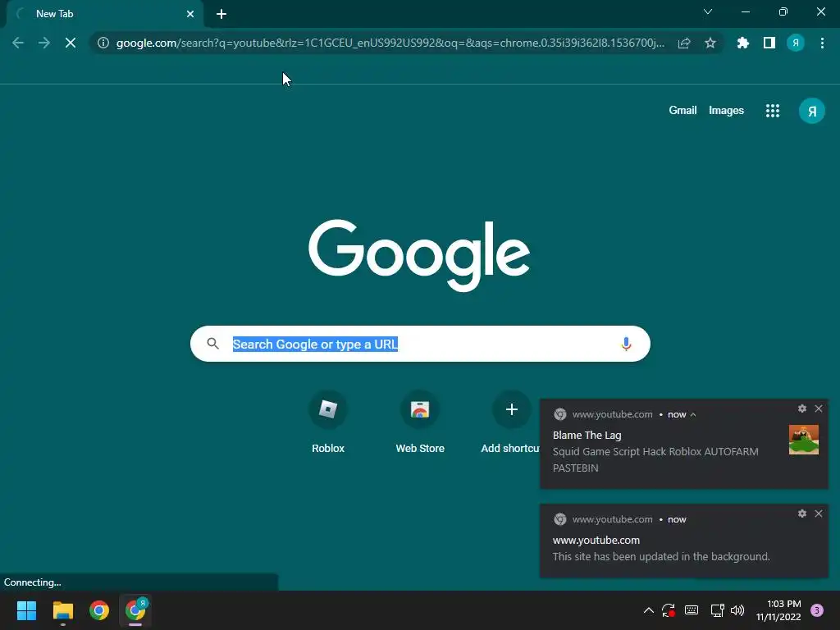Open Google account avatar on page
This screenshot has width=840, height=630.
click(x=812, y=111)
